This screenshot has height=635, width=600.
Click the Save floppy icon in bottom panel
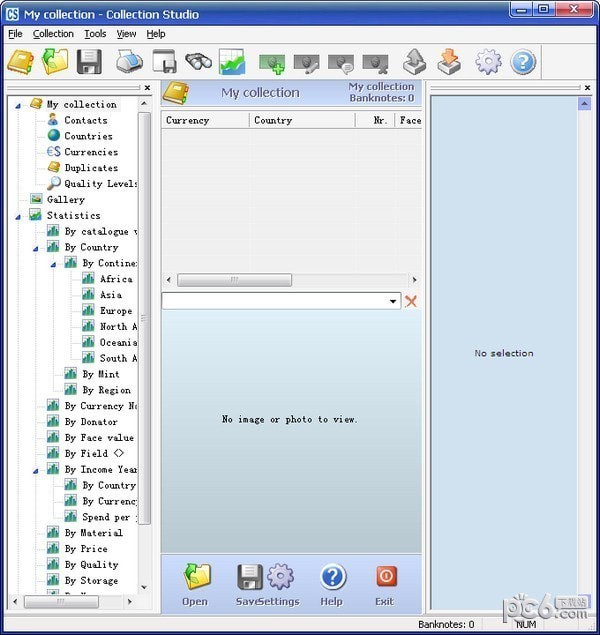(249, 577)
